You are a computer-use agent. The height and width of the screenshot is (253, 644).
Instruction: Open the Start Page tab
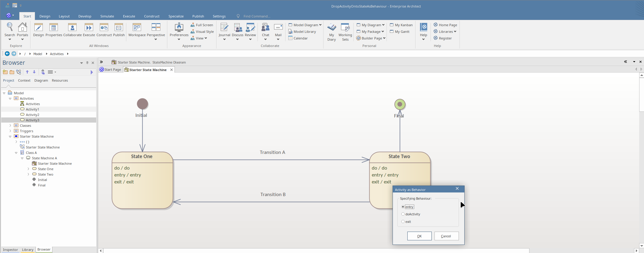(112, 70)
